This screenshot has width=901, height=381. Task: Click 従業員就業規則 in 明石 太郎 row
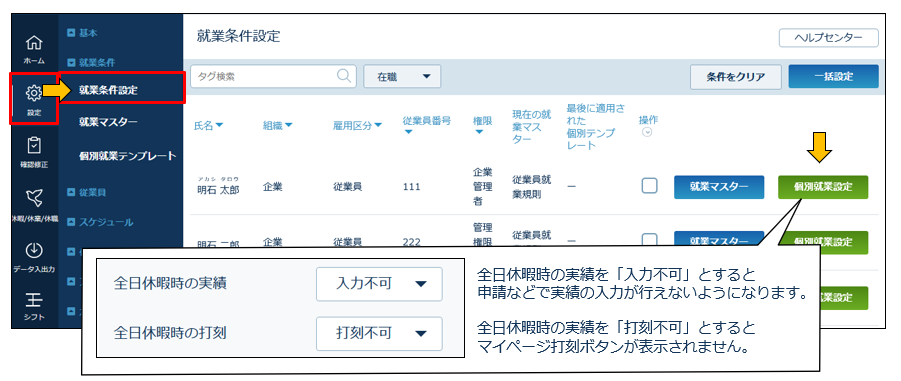pos(532,187)
